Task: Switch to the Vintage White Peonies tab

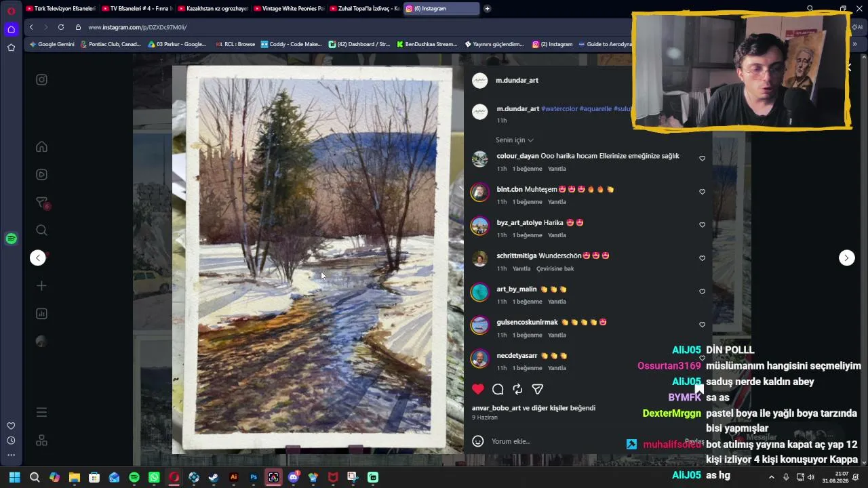Action: point(288,9)
